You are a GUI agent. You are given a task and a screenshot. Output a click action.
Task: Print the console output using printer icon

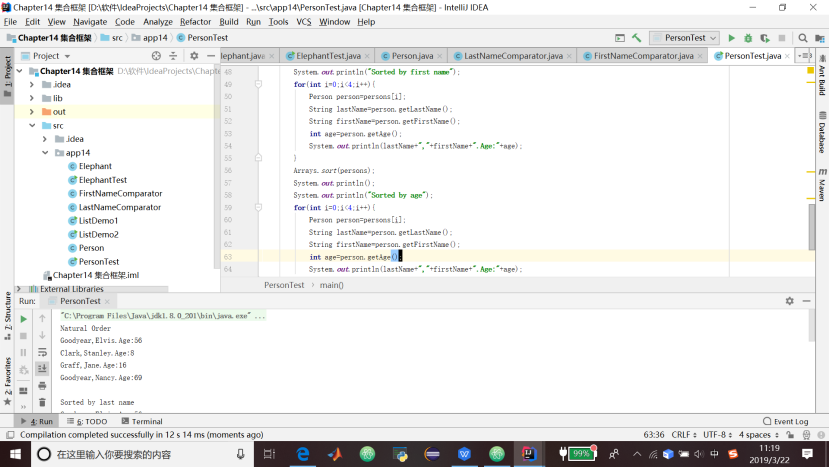click(x=42, y=385)
